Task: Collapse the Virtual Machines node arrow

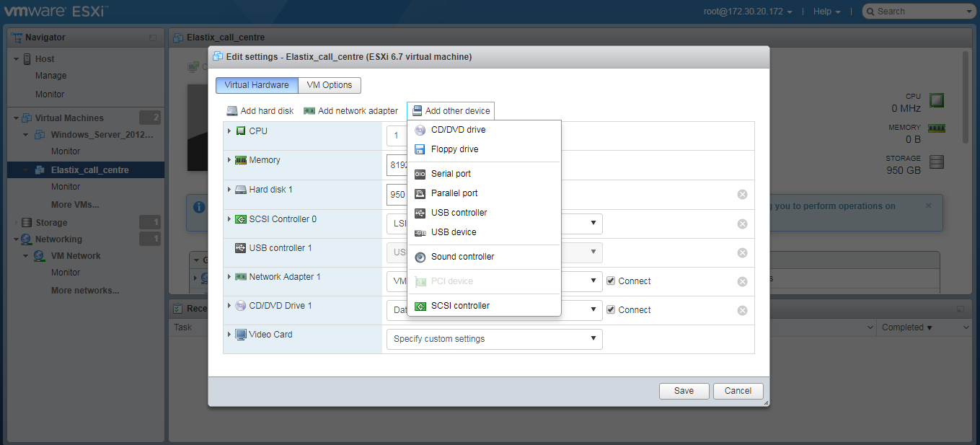Action: (16, 118)
